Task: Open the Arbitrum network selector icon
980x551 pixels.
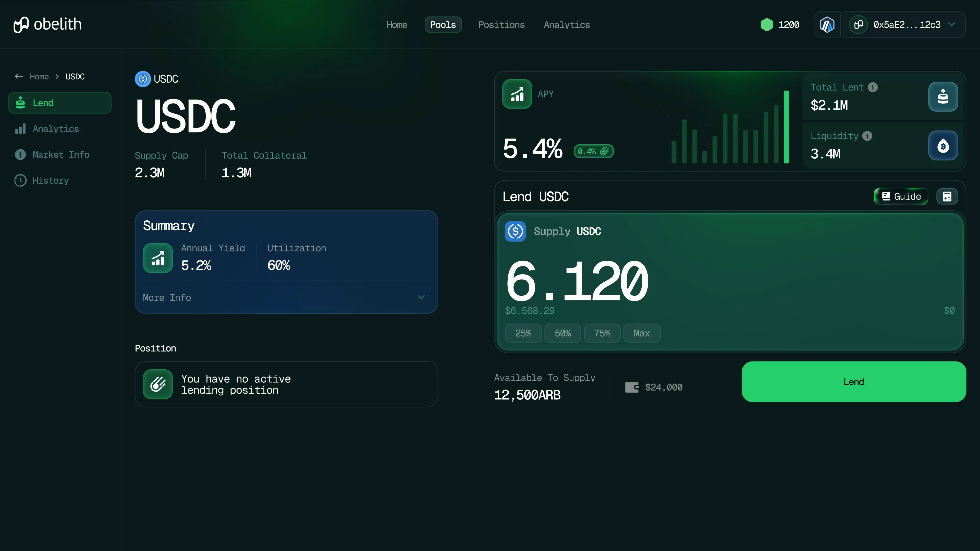Action: [x=827, y=25]
